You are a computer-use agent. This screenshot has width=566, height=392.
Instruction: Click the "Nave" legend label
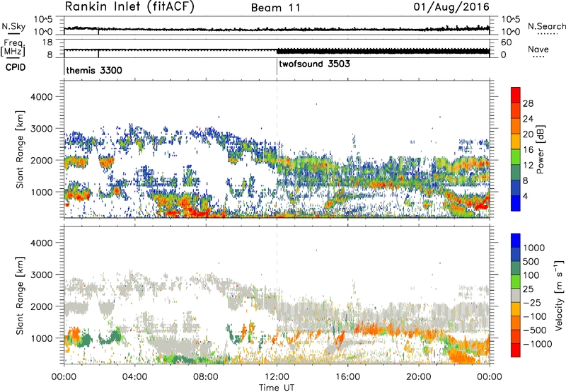pos(538,49)
